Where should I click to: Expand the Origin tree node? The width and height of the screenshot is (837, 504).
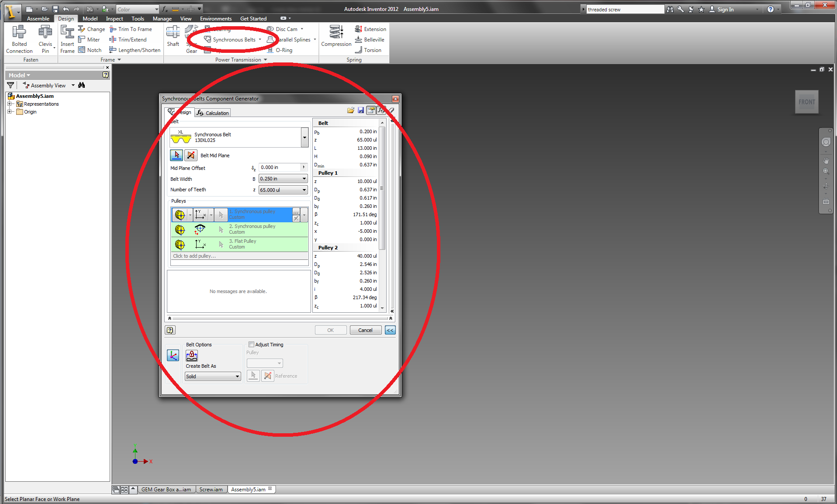(x=9, y=112)
